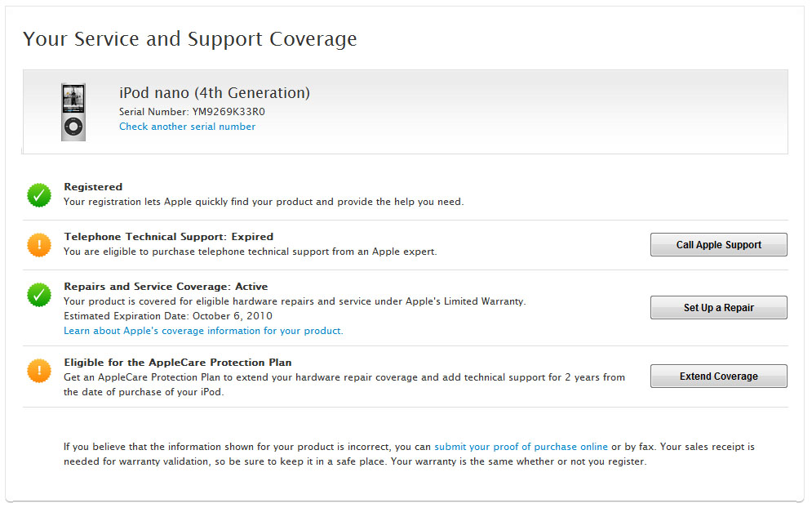Click the 'Registered' status heading
Image resolution: width=812 pixels, height=508 pixels.
point(93,186)
